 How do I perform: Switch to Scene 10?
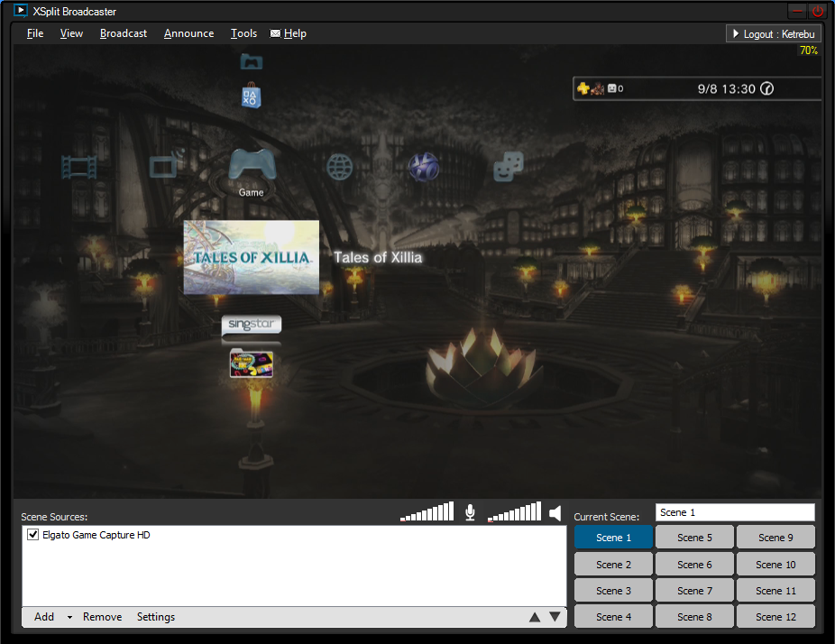[775, 564]
